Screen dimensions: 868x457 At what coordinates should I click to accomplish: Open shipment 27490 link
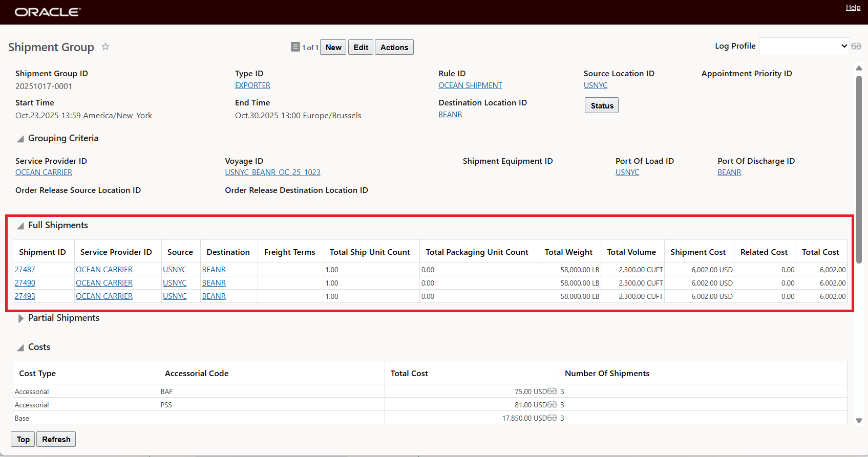[x=25, y=283]
